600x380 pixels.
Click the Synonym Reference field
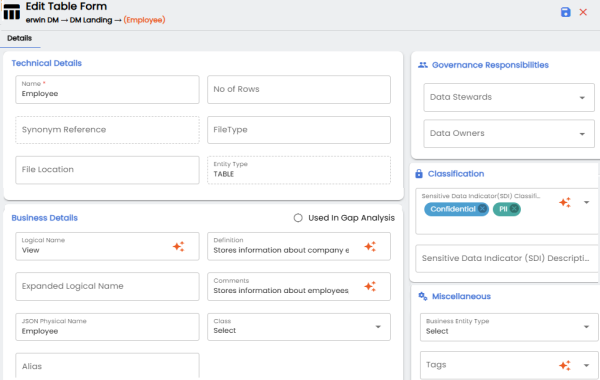tap(107, 130)
